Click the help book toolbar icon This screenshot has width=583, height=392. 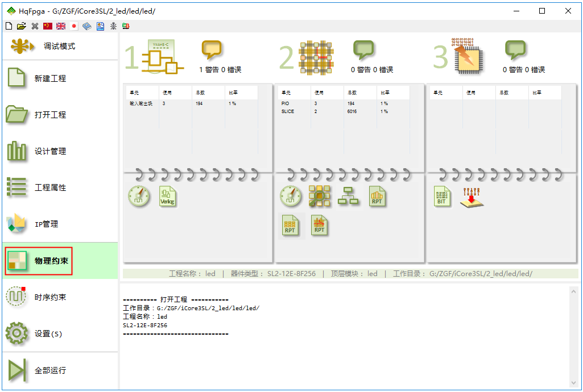[x=87, y=26]
